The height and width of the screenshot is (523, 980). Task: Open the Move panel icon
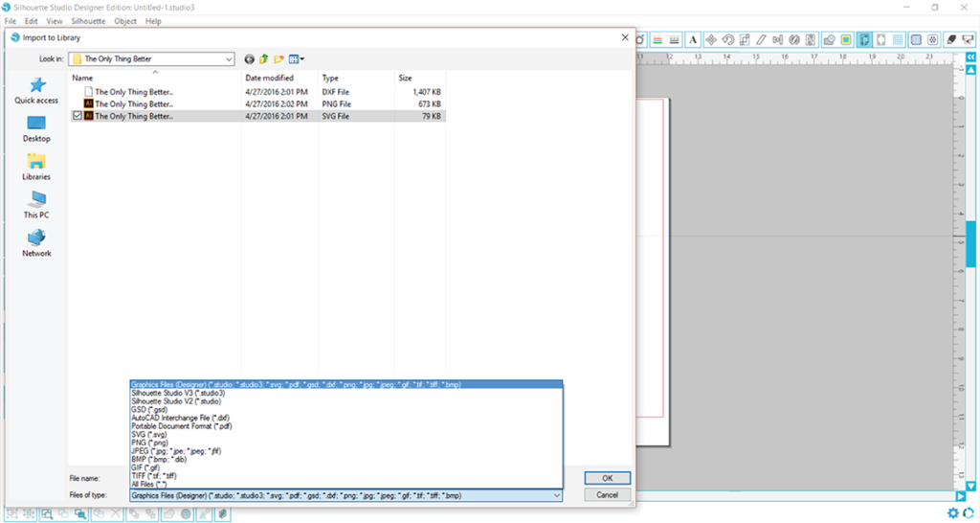pyautogui.click(x=711, y=40)
